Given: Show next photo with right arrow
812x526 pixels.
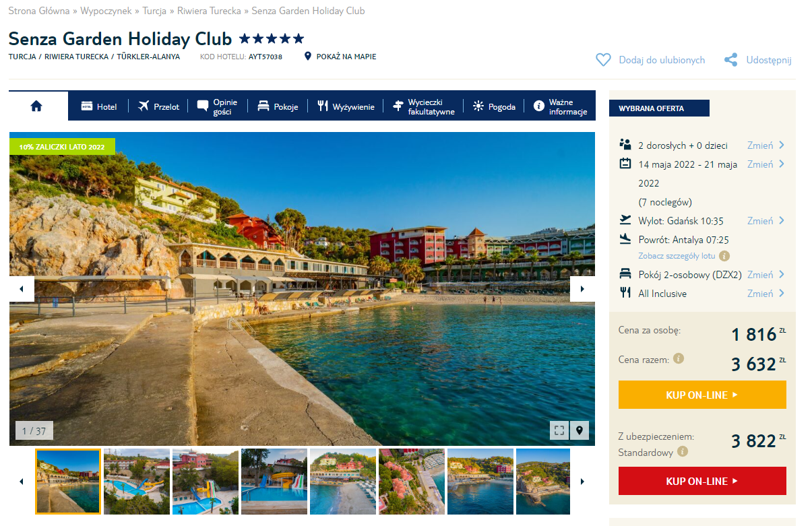Looking at the screenshot, I should (x=582, y=289).
